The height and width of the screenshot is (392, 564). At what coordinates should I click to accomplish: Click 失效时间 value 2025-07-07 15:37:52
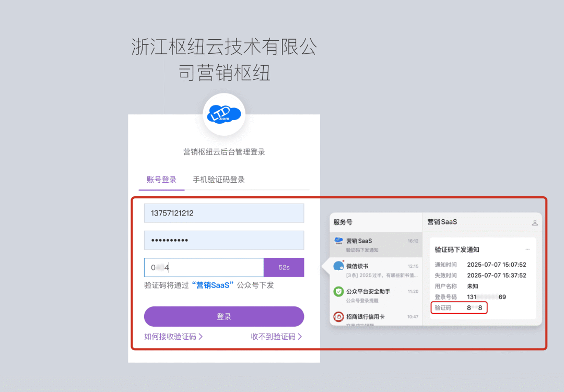(x=497, y=276)
